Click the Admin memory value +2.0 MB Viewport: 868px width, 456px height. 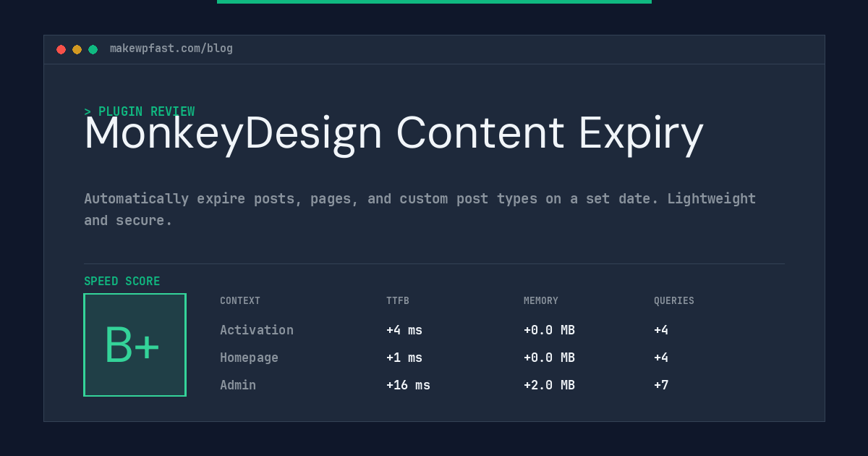coord(549,385)
